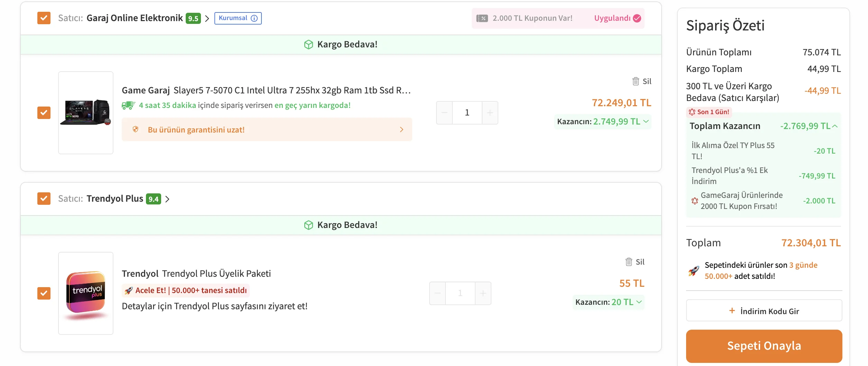Confirm the cart with Sepeti Onayla
868x366 pixels.
coord(764,346)
